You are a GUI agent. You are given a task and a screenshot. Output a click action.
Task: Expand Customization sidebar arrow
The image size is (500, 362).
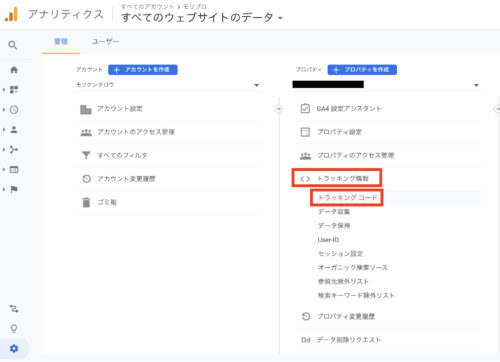[x=4, y=89]
